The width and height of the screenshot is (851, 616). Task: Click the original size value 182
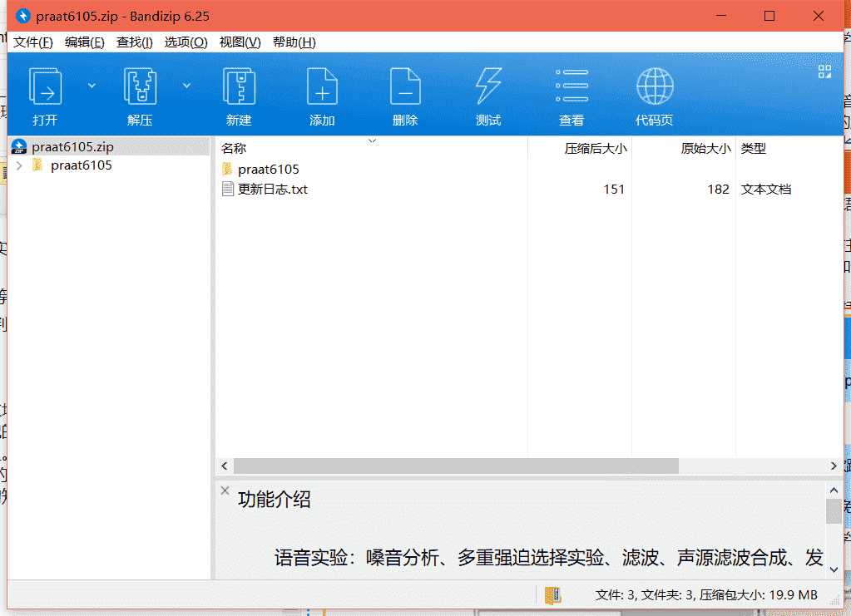[x=718, y=190]
